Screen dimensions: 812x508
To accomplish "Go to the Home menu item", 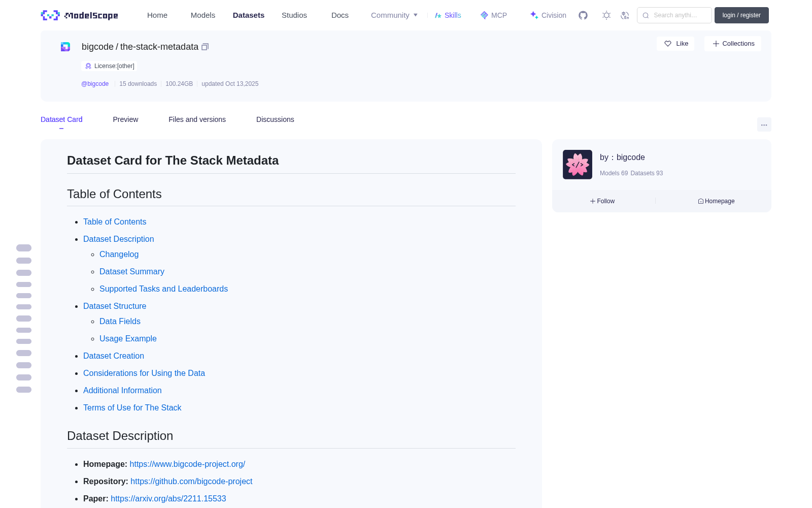I will click(157, 15).
